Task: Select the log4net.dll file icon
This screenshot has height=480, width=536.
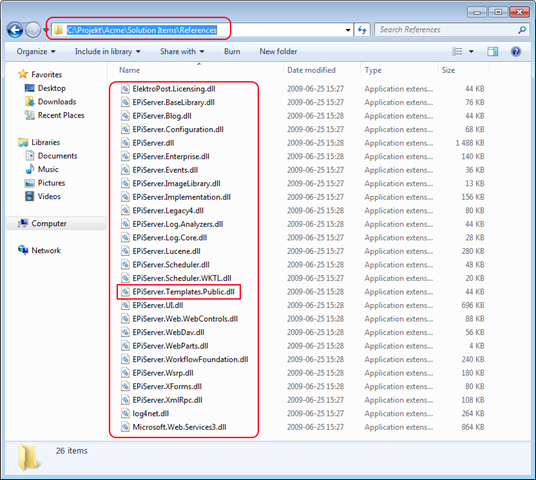Action: click(x=125, y=413)
